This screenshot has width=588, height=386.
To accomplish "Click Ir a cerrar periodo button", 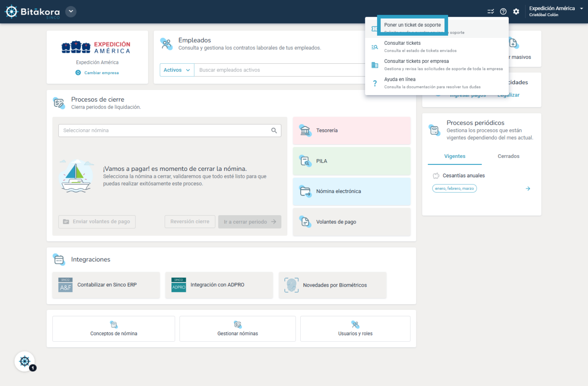I will 250,222.
